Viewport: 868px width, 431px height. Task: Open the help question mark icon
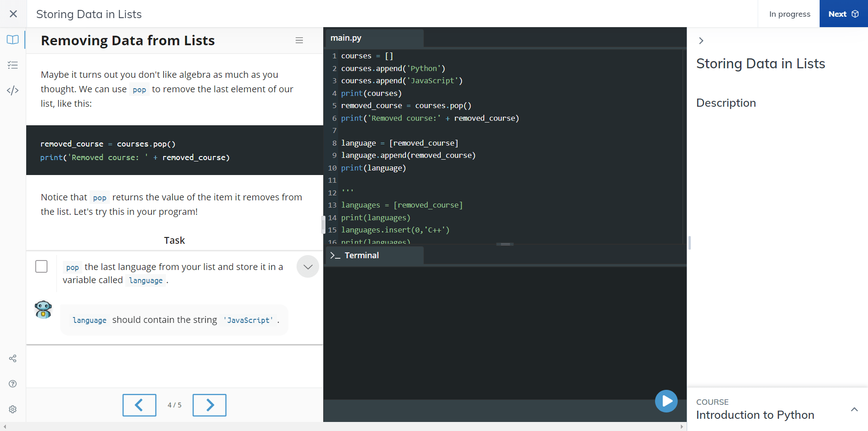click(13, 384)
